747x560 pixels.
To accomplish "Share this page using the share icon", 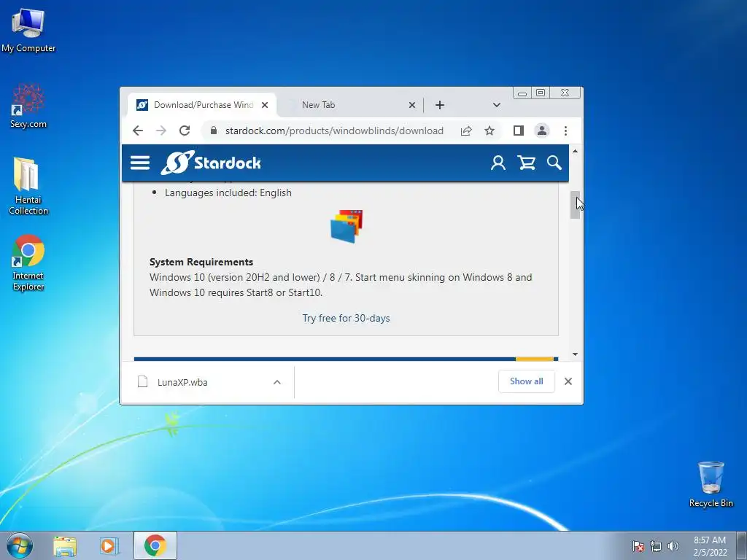I will [466, 131].
